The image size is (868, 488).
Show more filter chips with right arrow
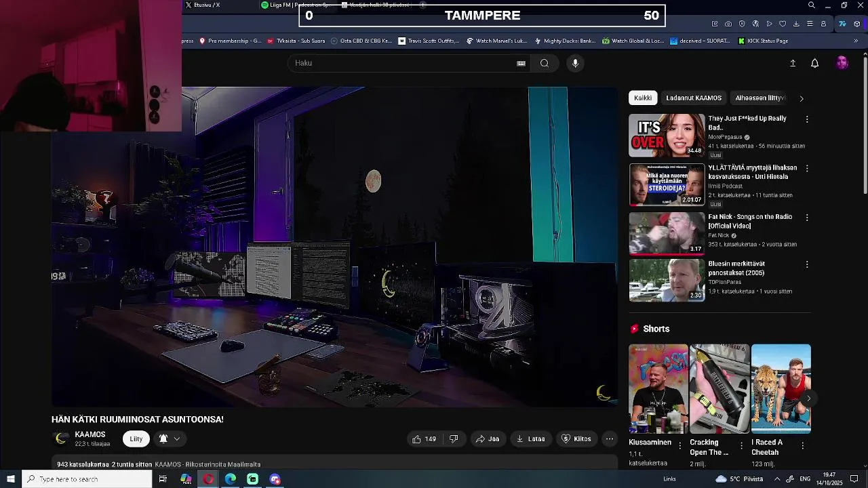pos(802,98)
